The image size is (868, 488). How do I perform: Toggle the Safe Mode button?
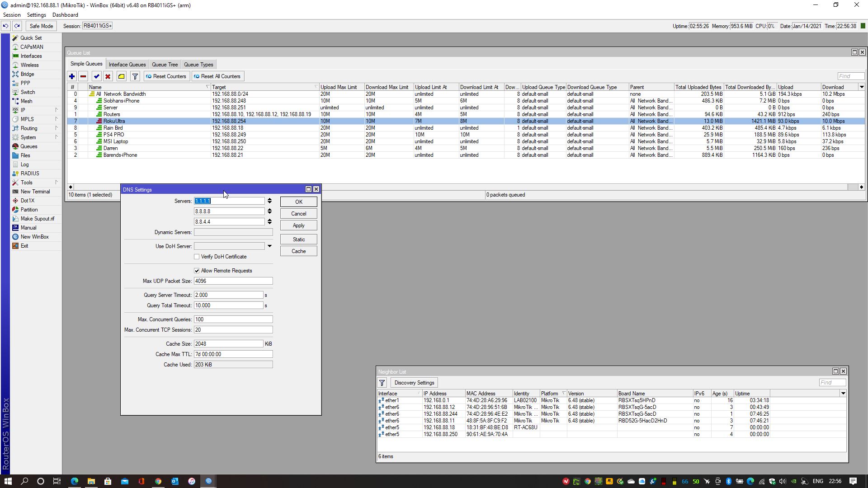coord(41,26)
